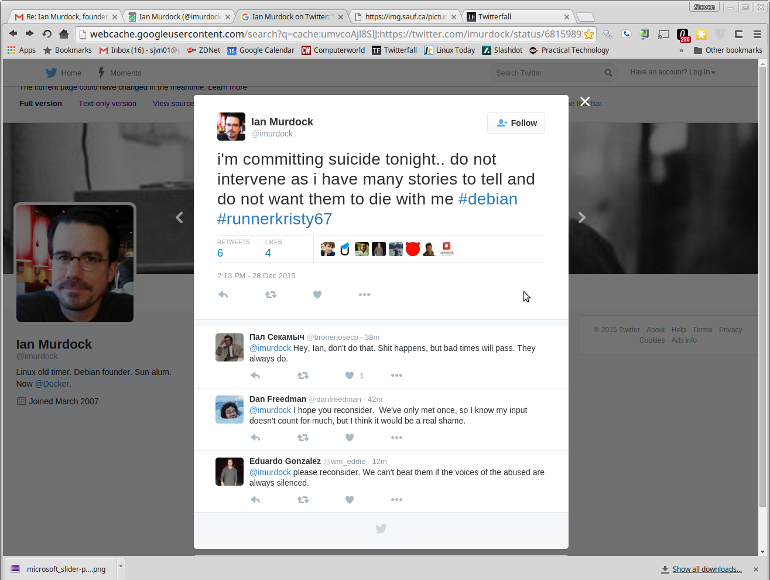770x580 pixels.
Task: Open the #debian hashtag
Action: point(488,199)
